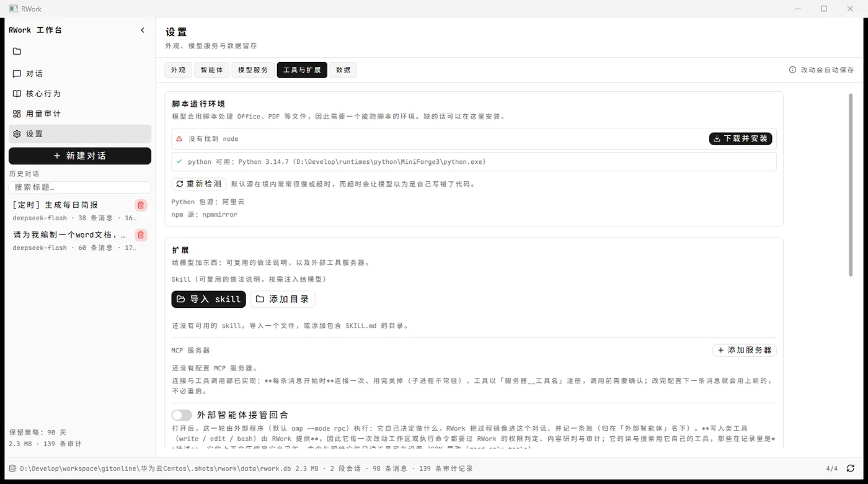This screenshot has height=484, width=868.
Task: Click the 导入 skill button
Action: [x=209, y=299]
